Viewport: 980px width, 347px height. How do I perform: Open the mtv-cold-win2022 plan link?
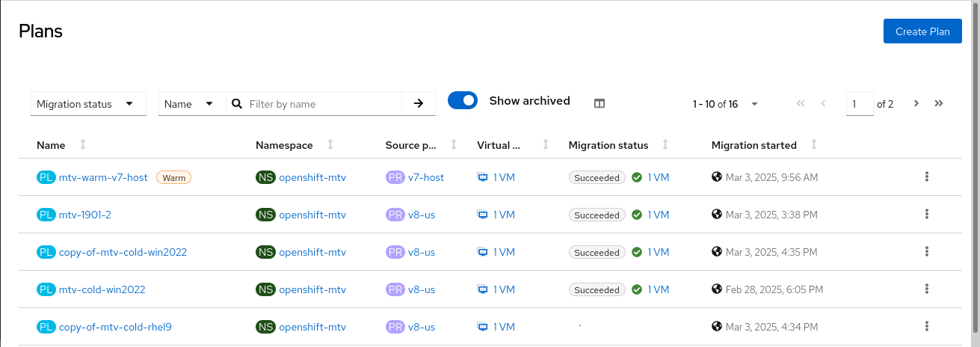pyautogui.click(x=102, y=289)
